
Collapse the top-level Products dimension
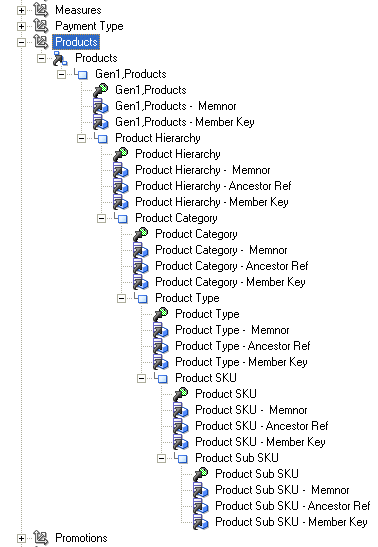[21, 42]
